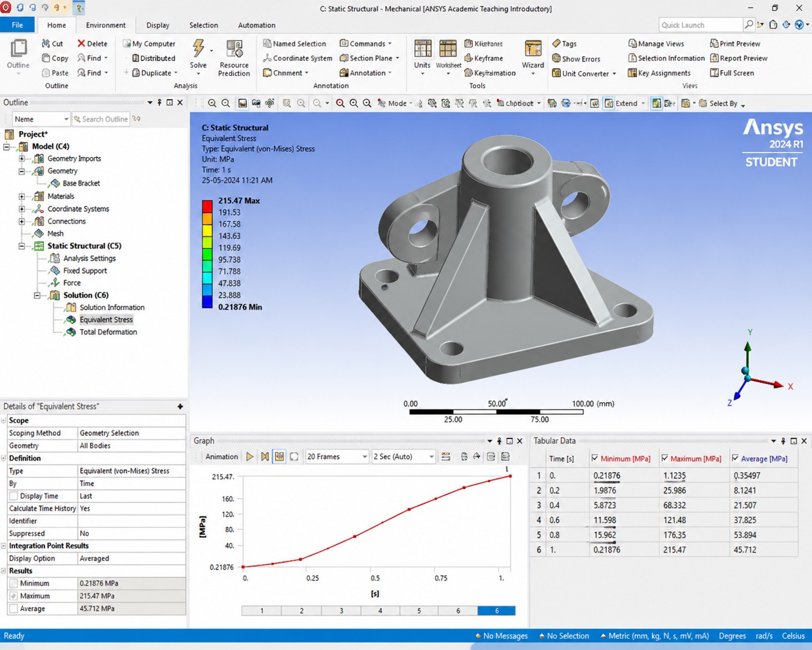The width and height of the screenshot is (812, 650).
Task: Open the Unit Converter
Action: click(584, 74)
